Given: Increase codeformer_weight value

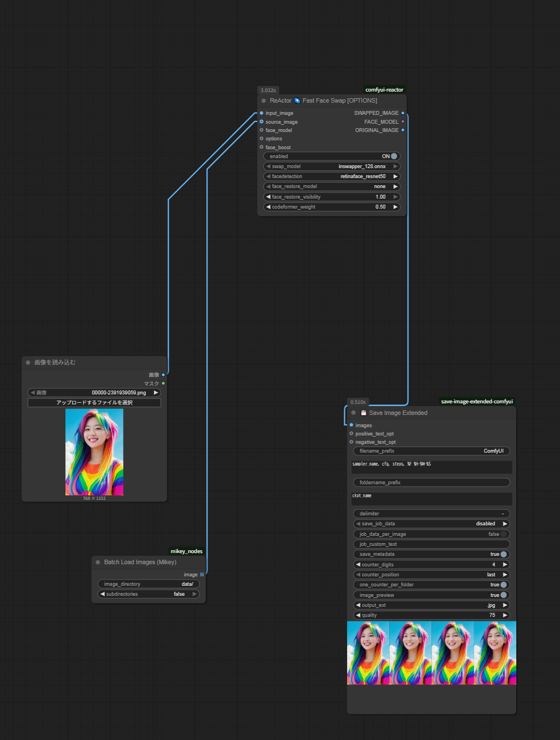Looking at the screenshot, I should point(395,207).
